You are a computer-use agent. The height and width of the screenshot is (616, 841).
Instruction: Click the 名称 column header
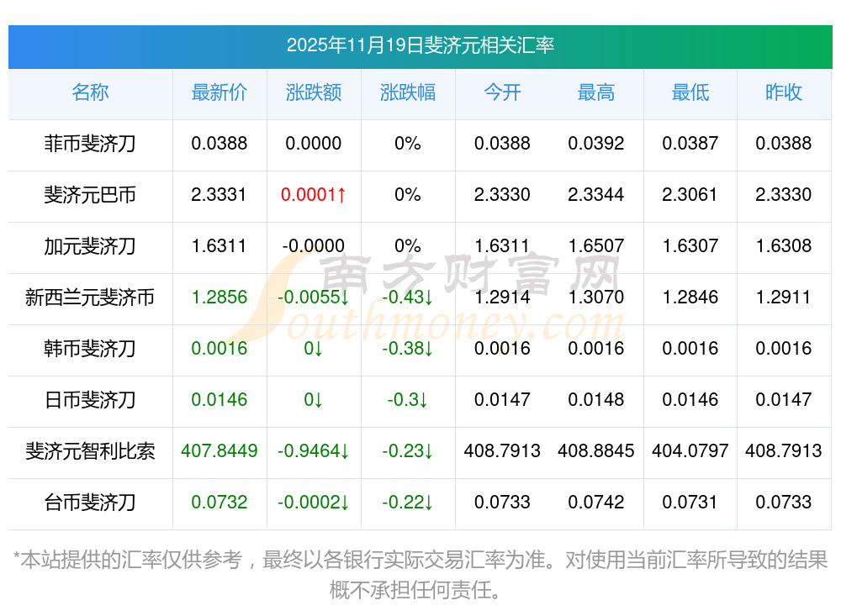90,93
